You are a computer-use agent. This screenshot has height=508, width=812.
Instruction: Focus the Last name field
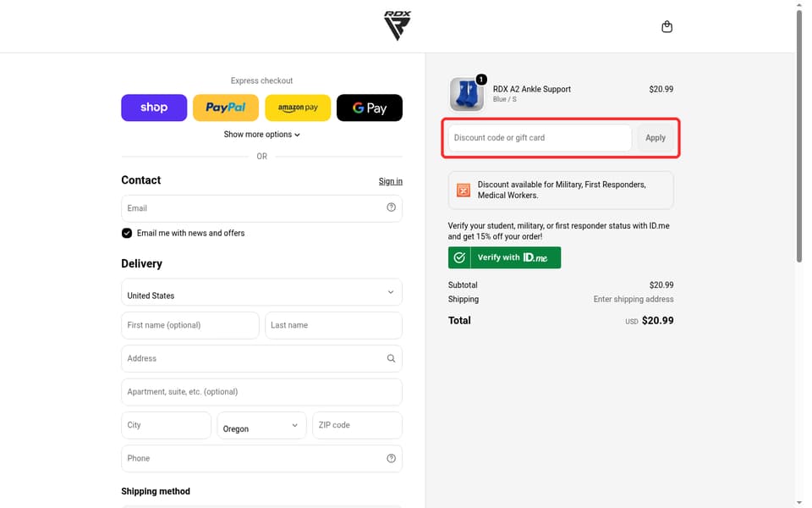pos(333,325)
